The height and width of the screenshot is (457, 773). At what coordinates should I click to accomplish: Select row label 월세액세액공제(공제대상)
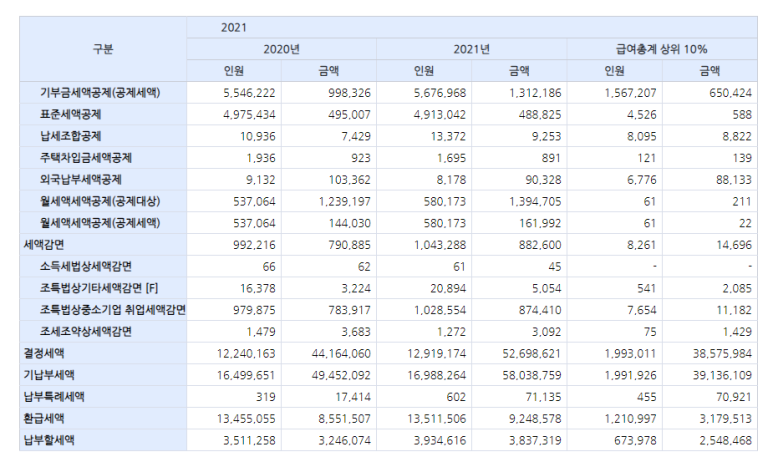point(100,201)
